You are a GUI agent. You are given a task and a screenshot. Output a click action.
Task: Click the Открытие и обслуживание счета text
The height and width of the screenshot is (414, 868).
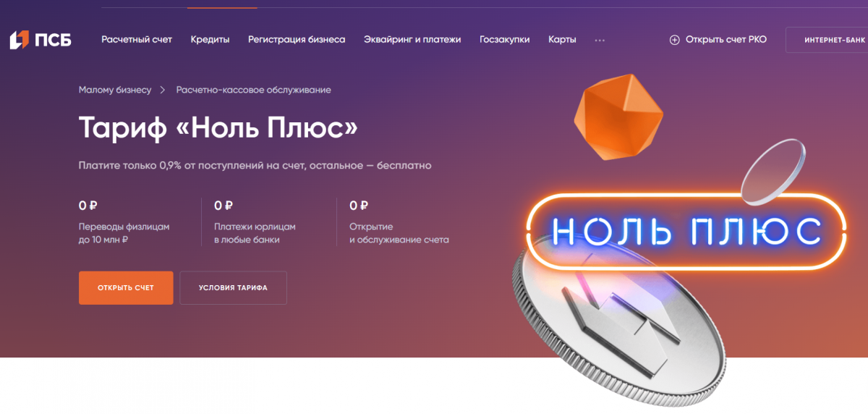coord(399,233)
